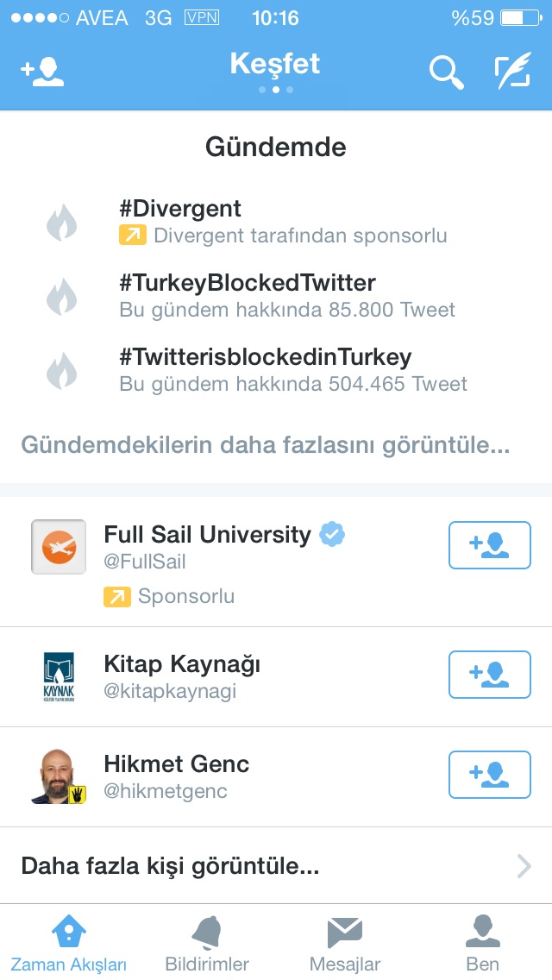Tap the sponsored arrow icon under #Divergent
552x980 pixels.
[131, 236]
